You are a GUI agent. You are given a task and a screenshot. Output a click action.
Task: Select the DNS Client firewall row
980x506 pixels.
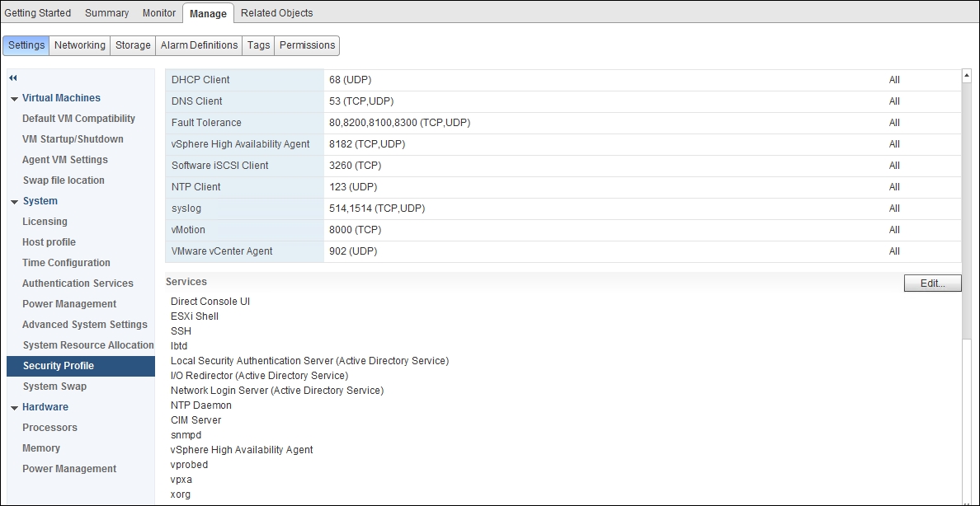tap(563, 101)
